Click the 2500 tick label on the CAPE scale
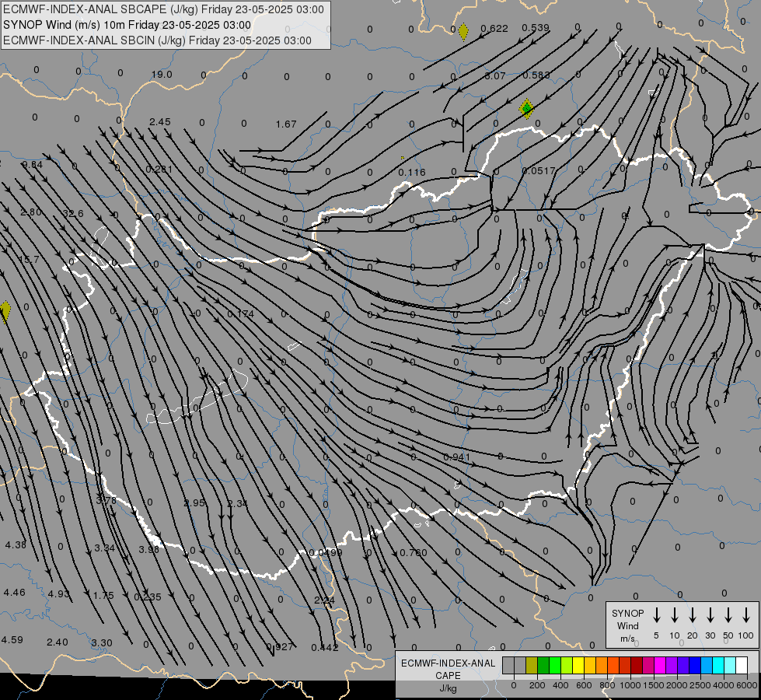This screenshot has width=761, height=700. [x=700, y=685]
